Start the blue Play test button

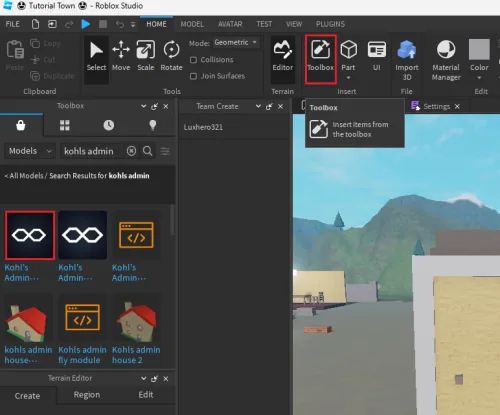[x=86, y=24]
